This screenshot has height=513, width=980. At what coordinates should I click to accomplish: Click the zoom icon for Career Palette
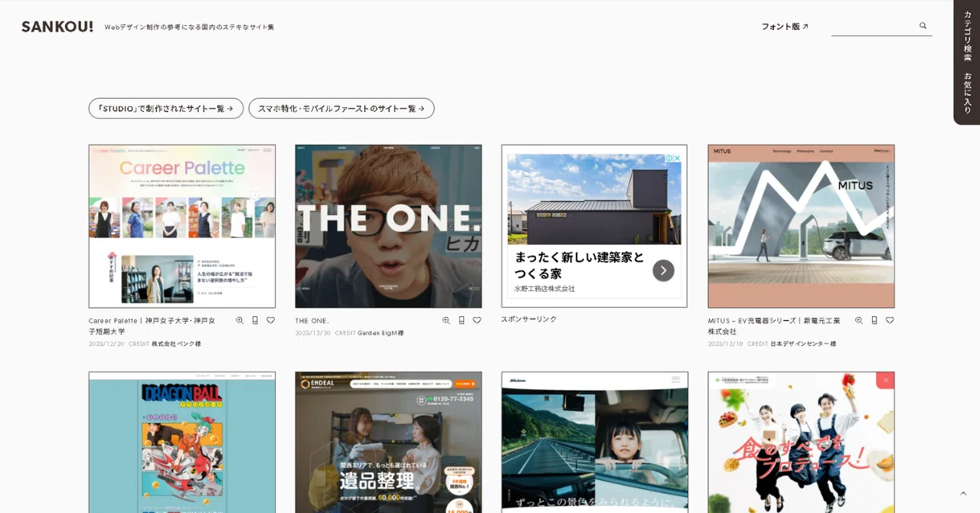(x=240, y=321)
